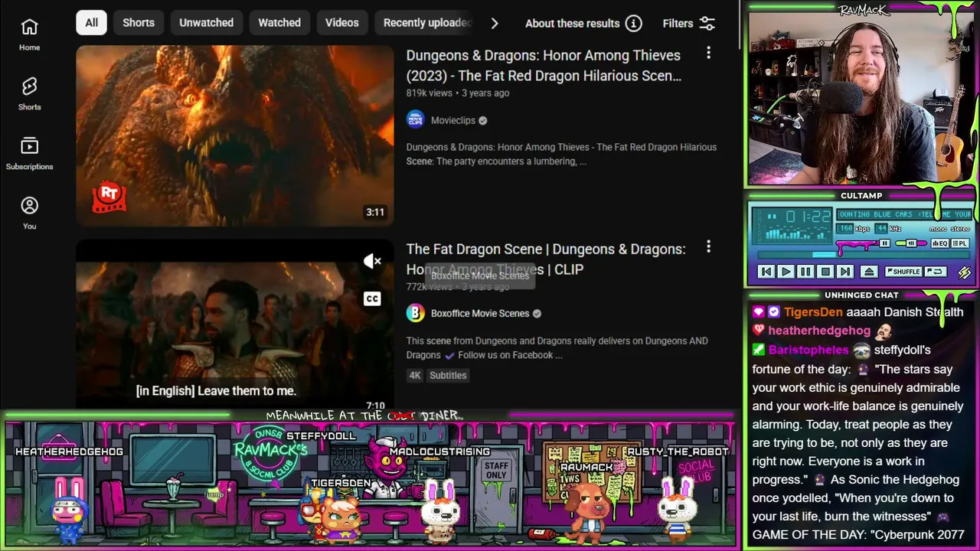Open the Fat Red Dragon Hilarious Scene title
980x551 pixels.
544,66
